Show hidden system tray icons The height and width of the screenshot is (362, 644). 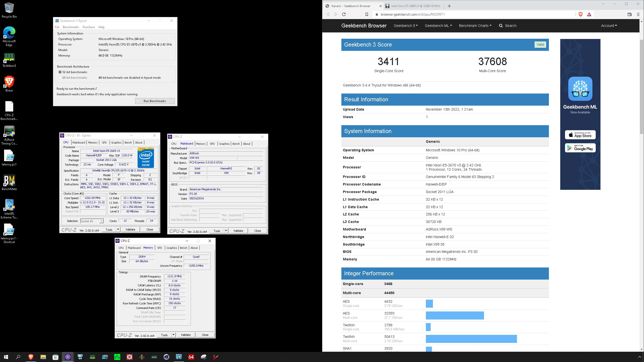point(640,357)
